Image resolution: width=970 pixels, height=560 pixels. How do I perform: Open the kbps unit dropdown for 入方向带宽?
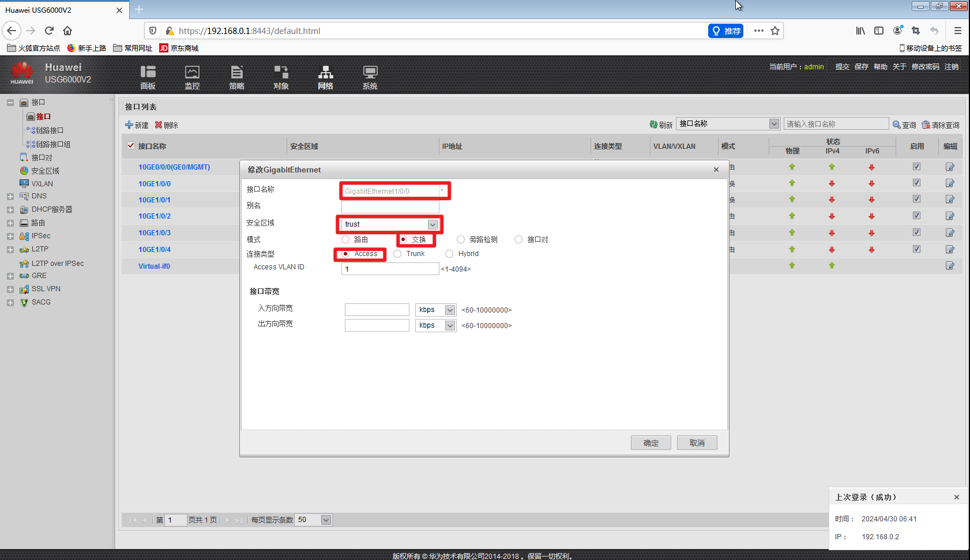pyautogui.click(x=450, y=310)
